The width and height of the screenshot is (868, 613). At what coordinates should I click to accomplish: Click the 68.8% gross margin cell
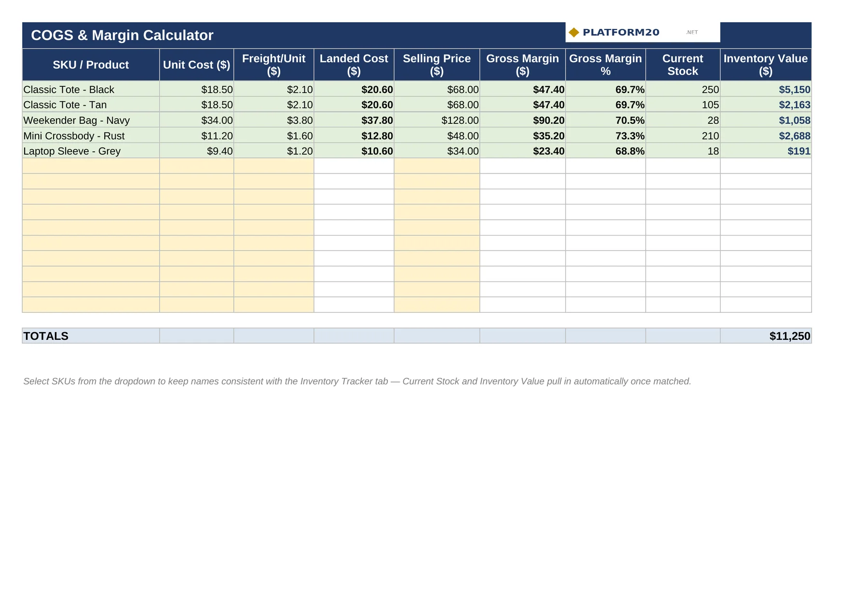(x=606, y=151)
